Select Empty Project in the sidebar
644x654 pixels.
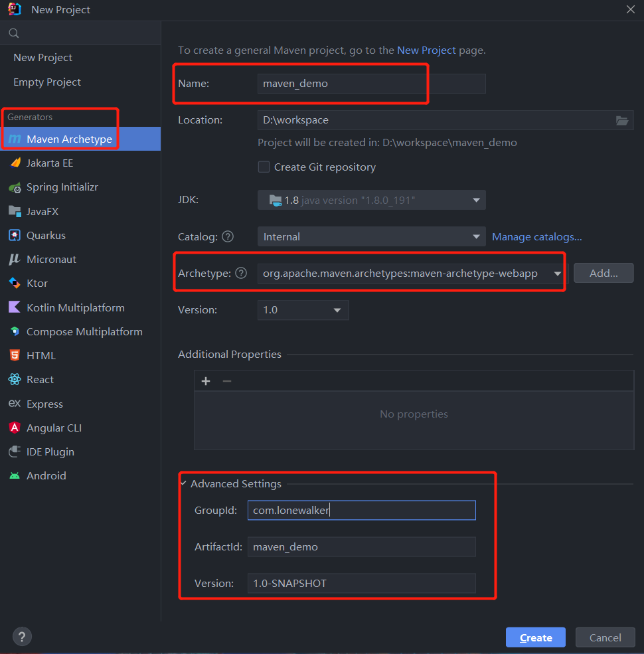47,82
